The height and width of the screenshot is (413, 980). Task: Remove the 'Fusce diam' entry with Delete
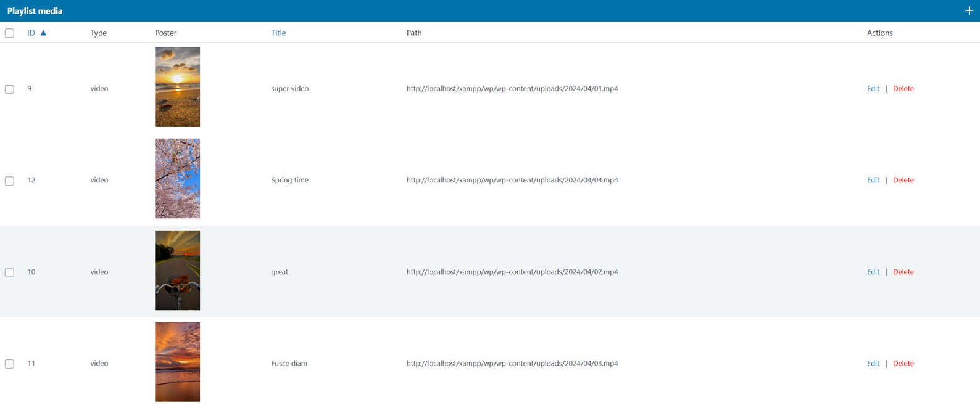point(903,363)
